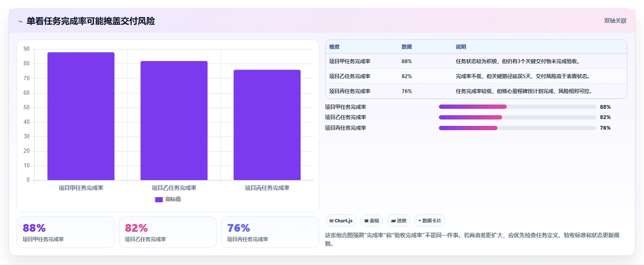Click the 项目丙任务完成率 x-axis label
644x265 pixels.
point(267,188)
